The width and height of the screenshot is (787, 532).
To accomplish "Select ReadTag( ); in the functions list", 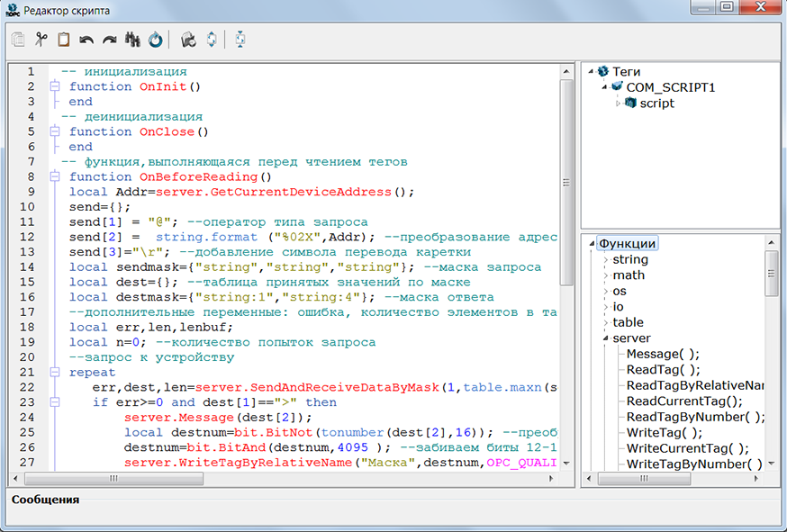I will [663, 369].
